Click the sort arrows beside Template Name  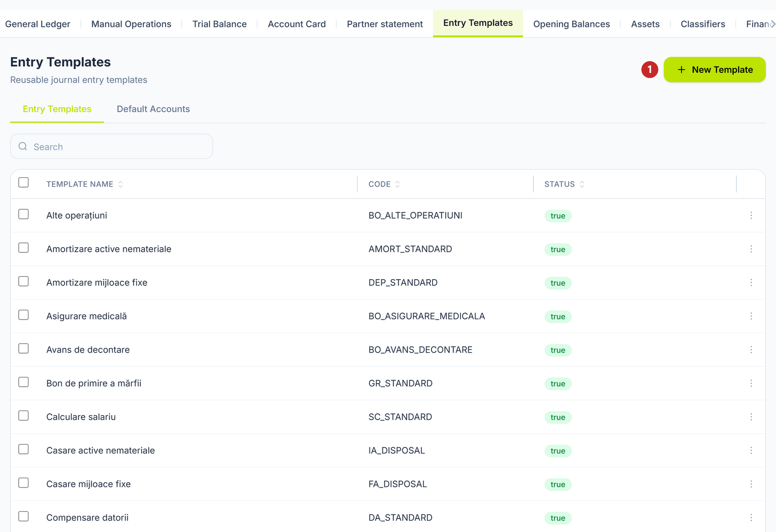[121, 184]
